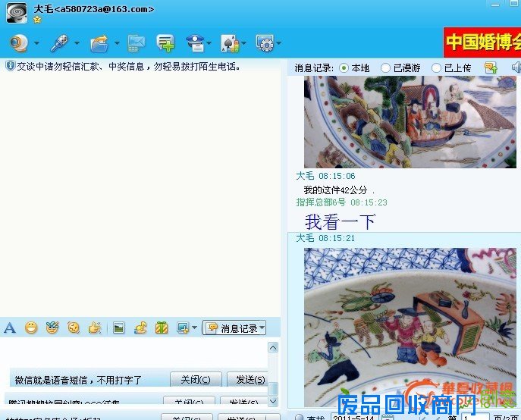Viewport: 521px width, 420px height.
Task: Open the calendar icon next to the date
Action: pyautogui.click(x=386, y=417)
